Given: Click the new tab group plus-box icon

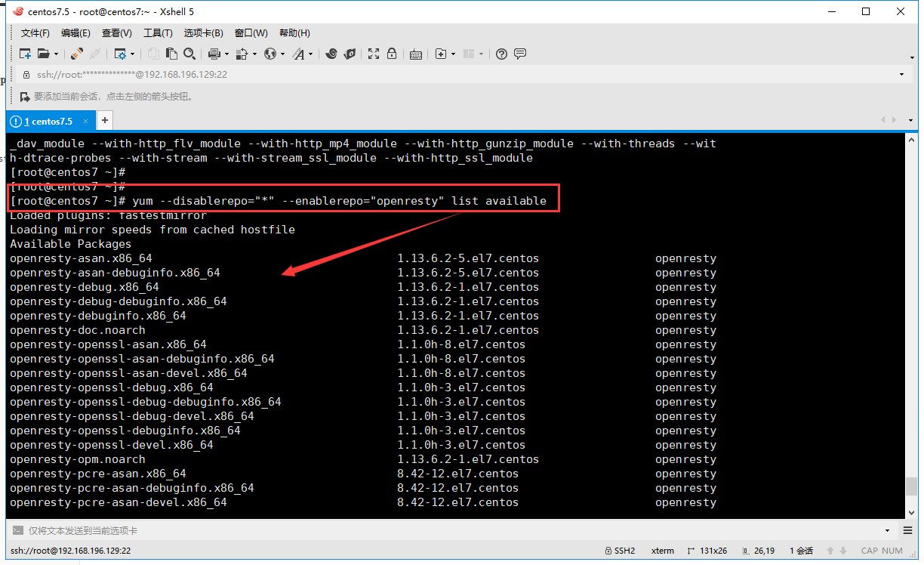Looking at the screenshot, I should (440, 54).
